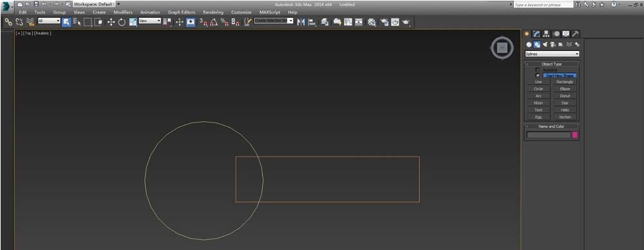
Task: Click the Circle spline button
Action: [x=538, y=89]
